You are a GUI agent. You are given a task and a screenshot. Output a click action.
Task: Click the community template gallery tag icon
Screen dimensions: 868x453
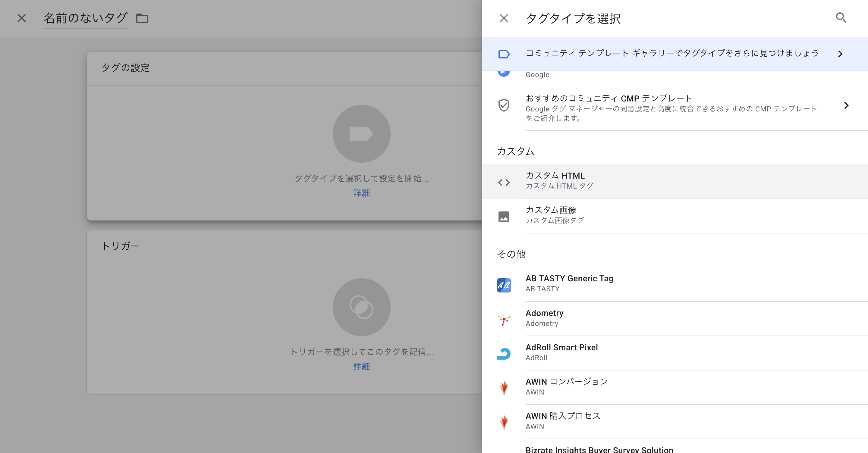click(x=504, y=54)
